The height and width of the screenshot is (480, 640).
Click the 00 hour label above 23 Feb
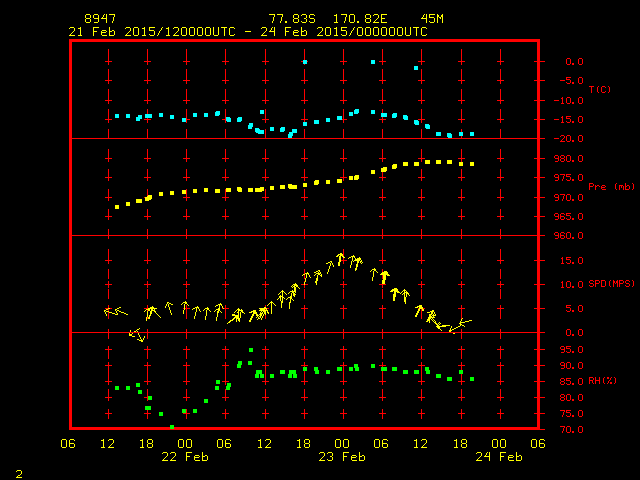342,444
